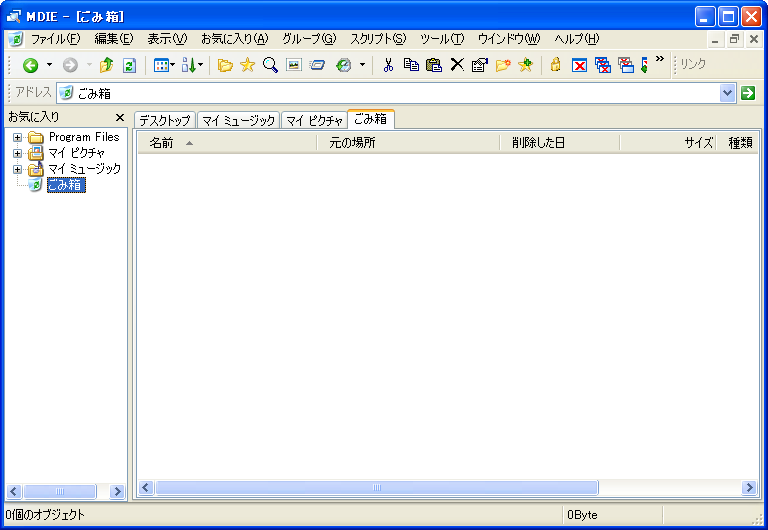
Task: Sort by the 名前 column header
Action: 161,143
